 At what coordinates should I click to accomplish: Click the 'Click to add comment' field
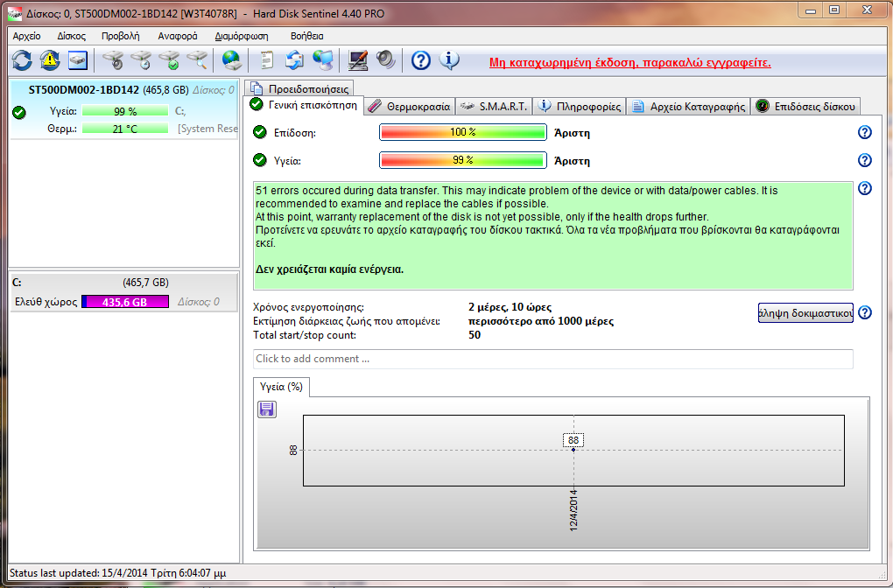553,359
